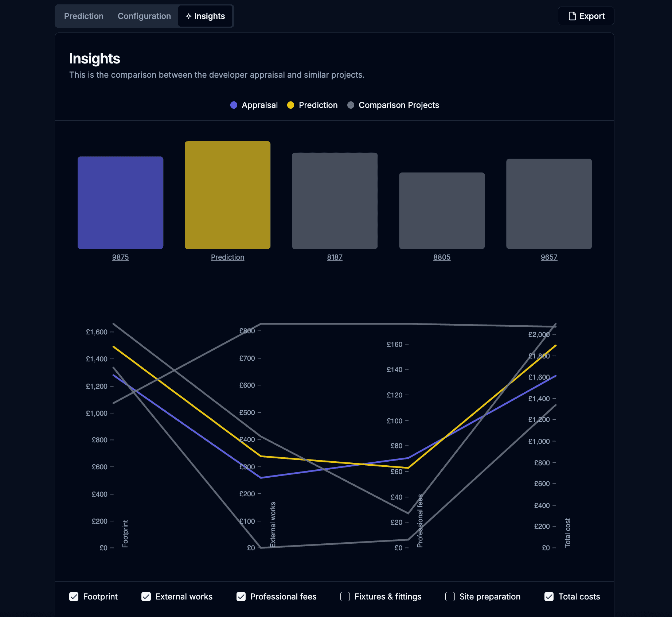
Task: Open project link 9657
Action: 549,257
